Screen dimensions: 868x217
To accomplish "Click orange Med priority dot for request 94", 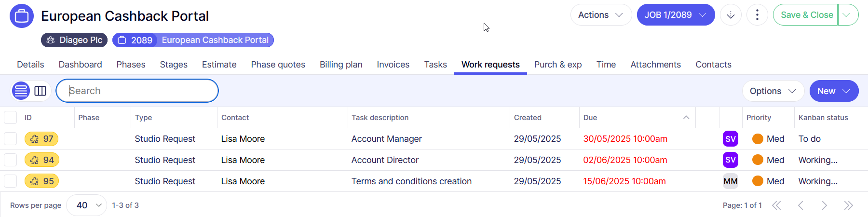I will (x=758, y=160).
